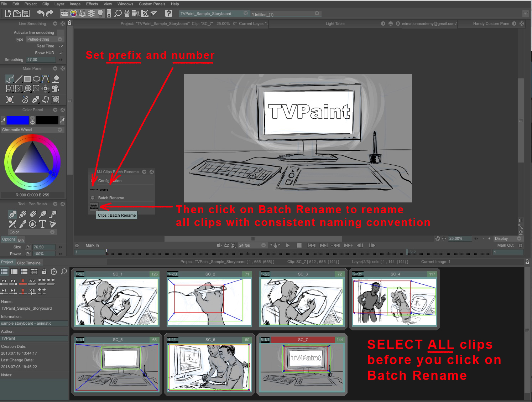Click the magnifier search icon in top toolbar
This screenshot has width=532, height=402.
(118, 14)
